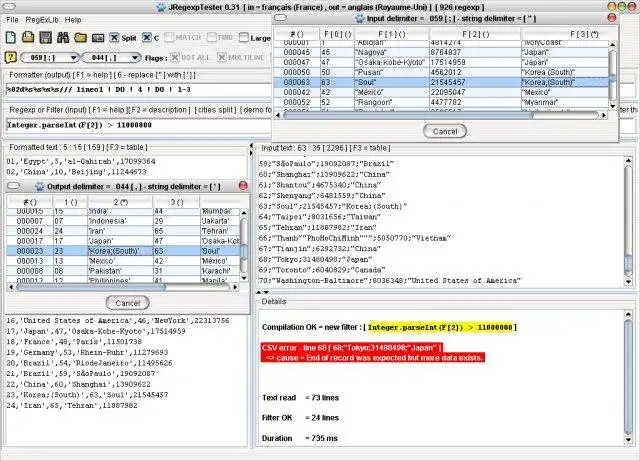Click the F[0]() column header
640x461 pixels.
[337, 34]
